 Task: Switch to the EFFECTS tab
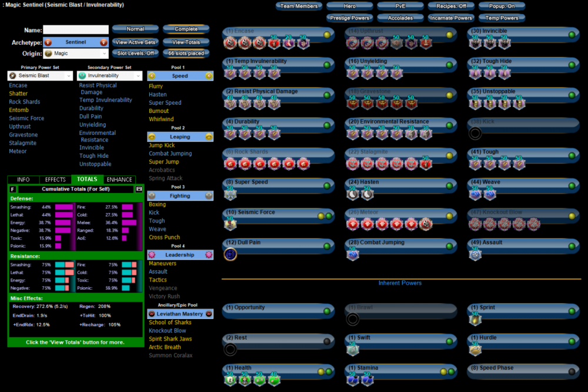click(x=55, y=180)
